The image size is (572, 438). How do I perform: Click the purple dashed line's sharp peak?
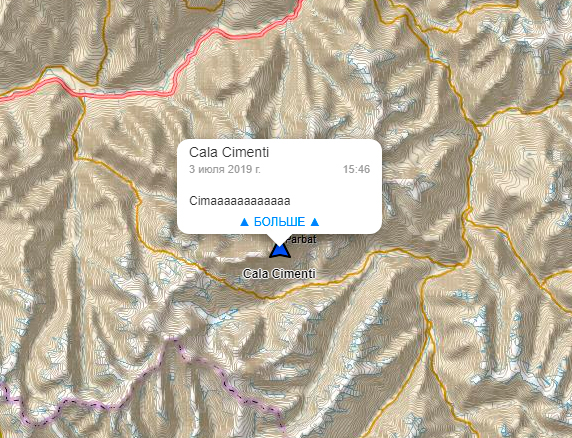pos(171,339)
